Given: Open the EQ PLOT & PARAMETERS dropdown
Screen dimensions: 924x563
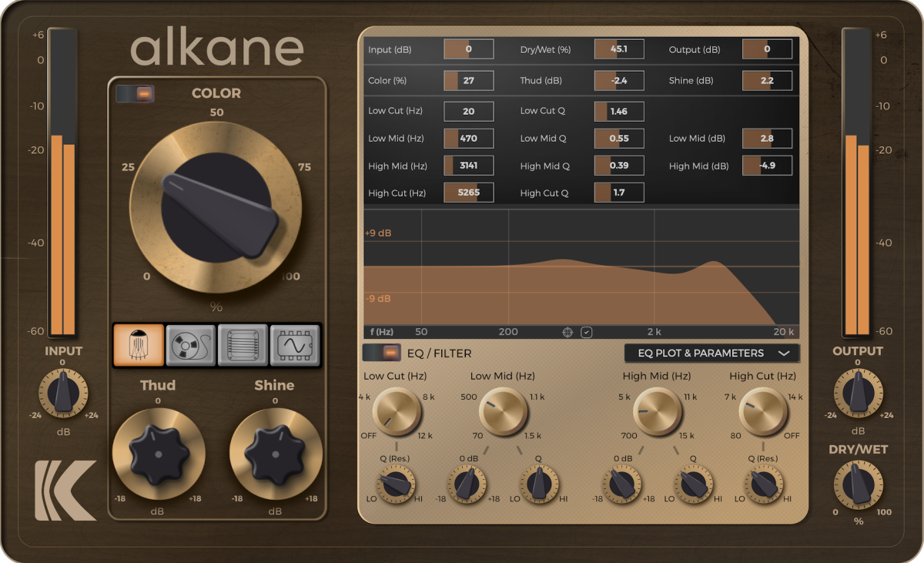Looking at the screenshot, I should tap(711, 353).
